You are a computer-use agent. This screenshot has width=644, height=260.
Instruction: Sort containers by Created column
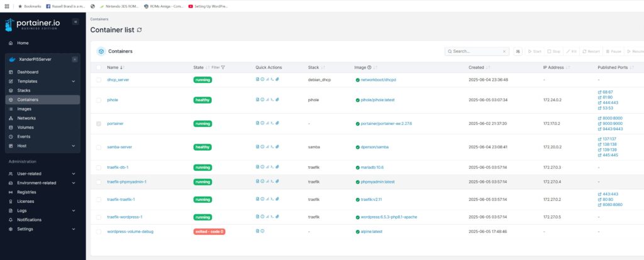pyautogui.click(x=479, y=67)
